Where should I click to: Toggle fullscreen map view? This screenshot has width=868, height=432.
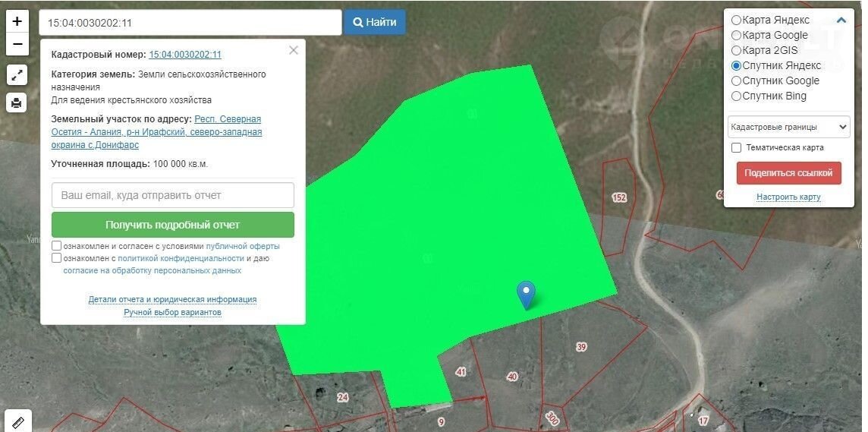click(x=17, y=74)
